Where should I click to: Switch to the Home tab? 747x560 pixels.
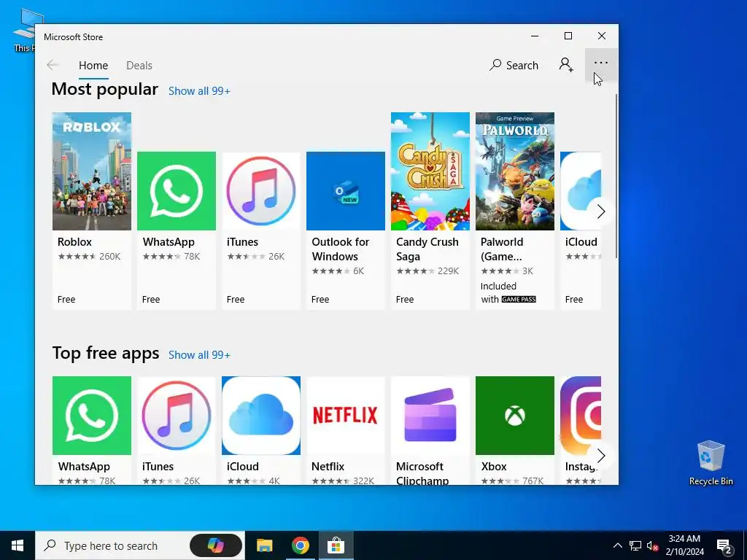coord(93,65)
